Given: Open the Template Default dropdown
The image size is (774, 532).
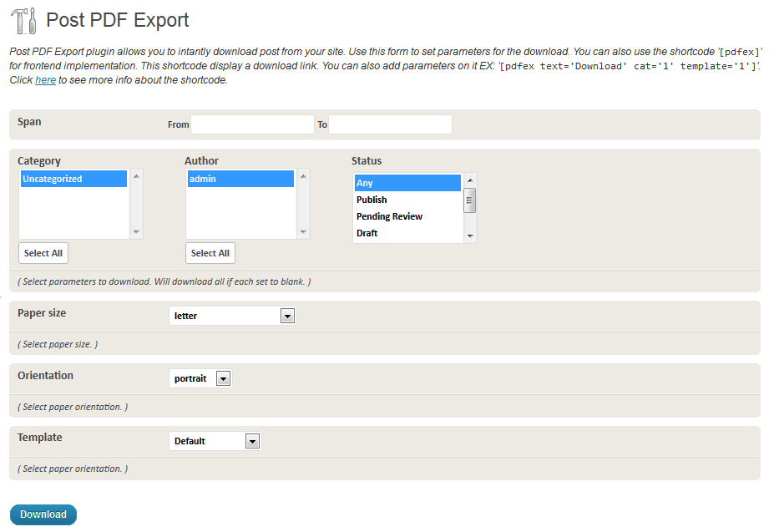Looking at the screenshot, I should tap(215, 441).
